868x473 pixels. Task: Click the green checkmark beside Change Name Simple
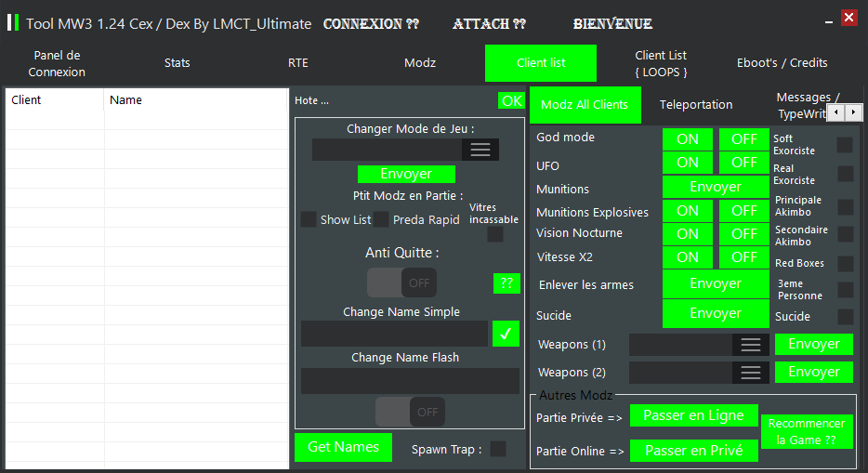point(506,334)
